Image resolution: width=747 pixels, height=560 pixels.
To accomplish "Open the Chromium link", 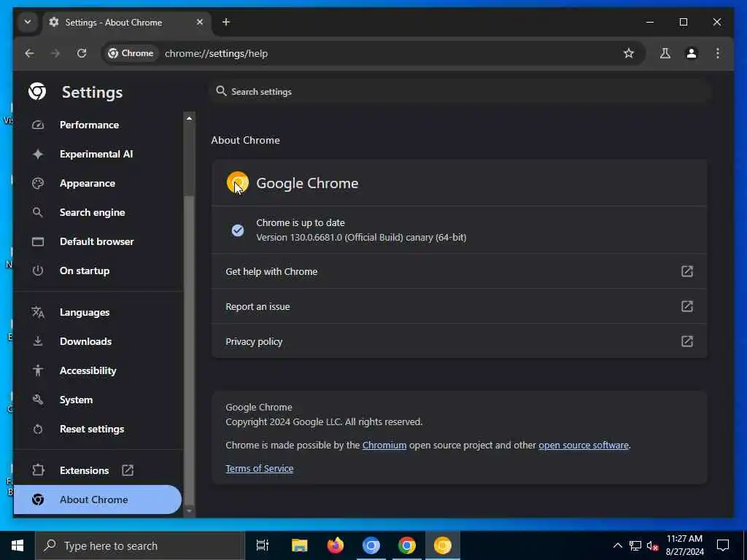I will (x=384, y=446).
